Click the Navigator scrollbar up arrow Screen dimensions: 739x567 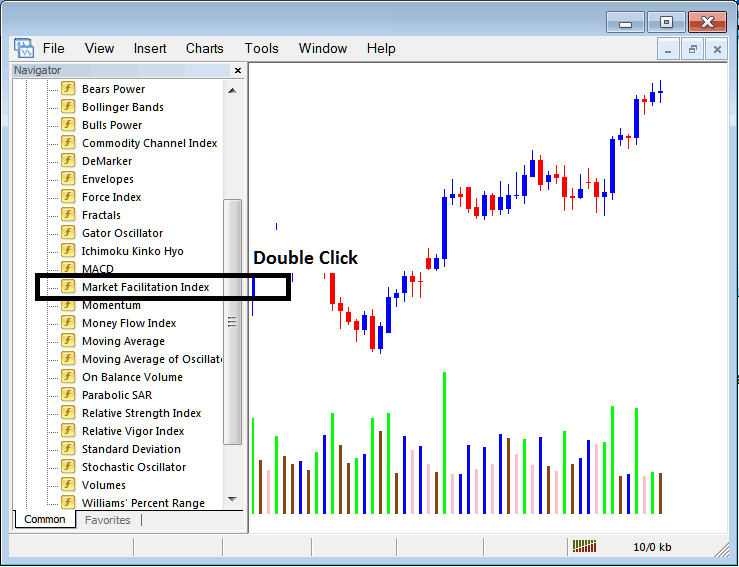232,90
